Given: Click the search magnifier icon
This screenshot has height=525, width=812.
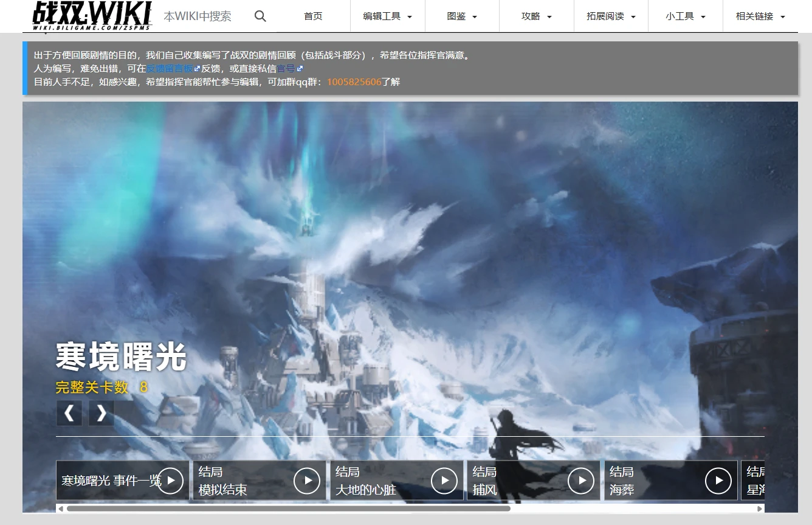Looking at the screenshot, I should pos(260,16).
